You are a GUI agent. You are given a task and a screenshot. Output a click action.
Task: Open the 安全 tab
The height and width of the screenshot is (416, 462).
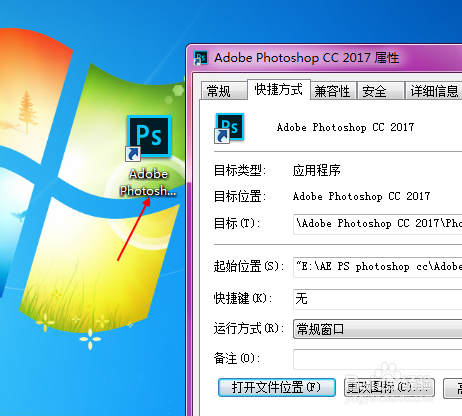[380, 91]
